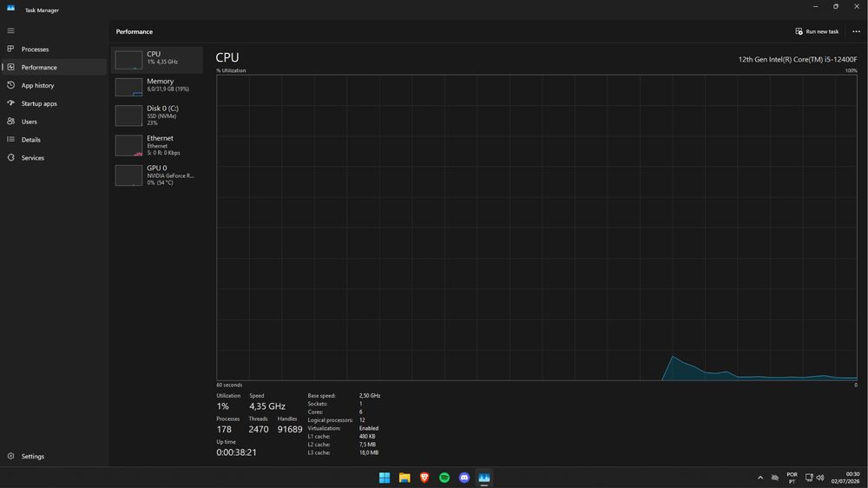The width and height of the screenshot is (868, 488).
Task: Open File Explorer from the taskbar
Action: tap(404, 478)
